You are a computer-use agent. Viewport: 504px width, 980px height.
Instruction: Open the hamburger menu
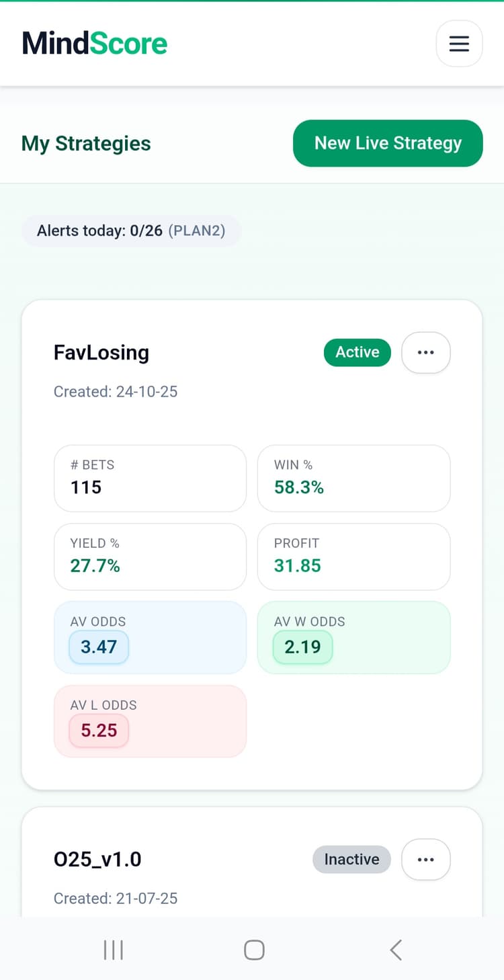459,44
